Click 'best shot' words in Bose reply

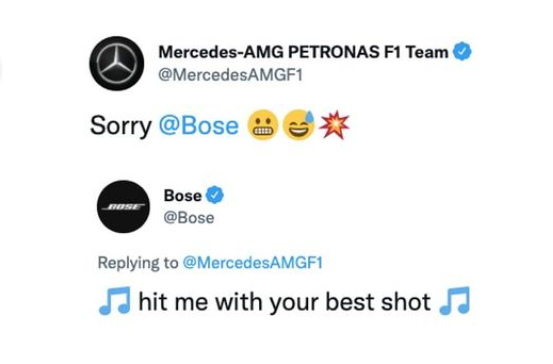coord(378,302)
